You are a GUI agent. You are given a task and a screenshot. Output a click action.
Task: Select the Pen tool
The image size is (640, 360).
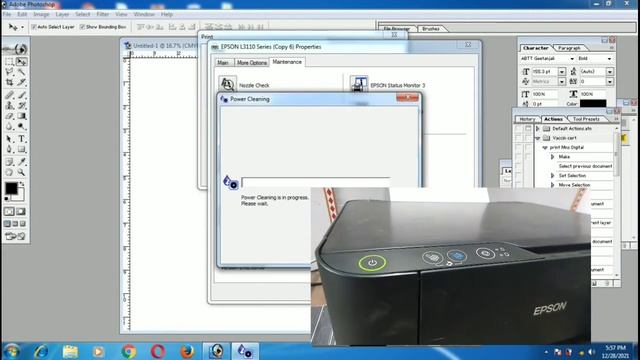[9, 149]
